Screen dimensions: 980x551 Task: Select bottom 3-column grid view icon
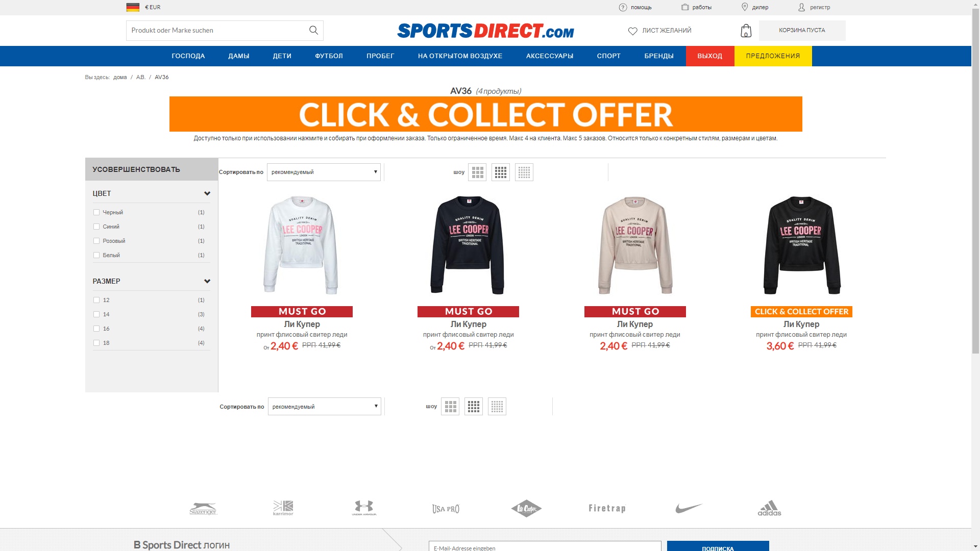point(450,407)
